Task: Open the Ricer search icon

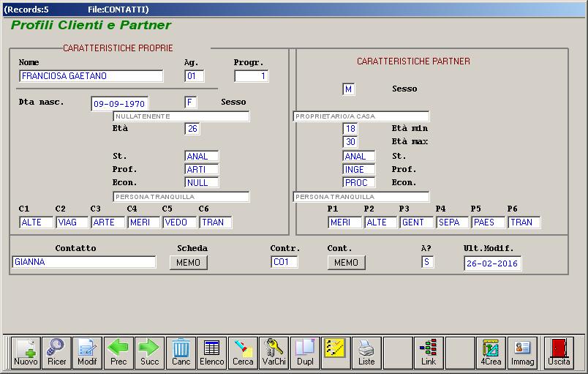Action: click(x=56, y=353)
